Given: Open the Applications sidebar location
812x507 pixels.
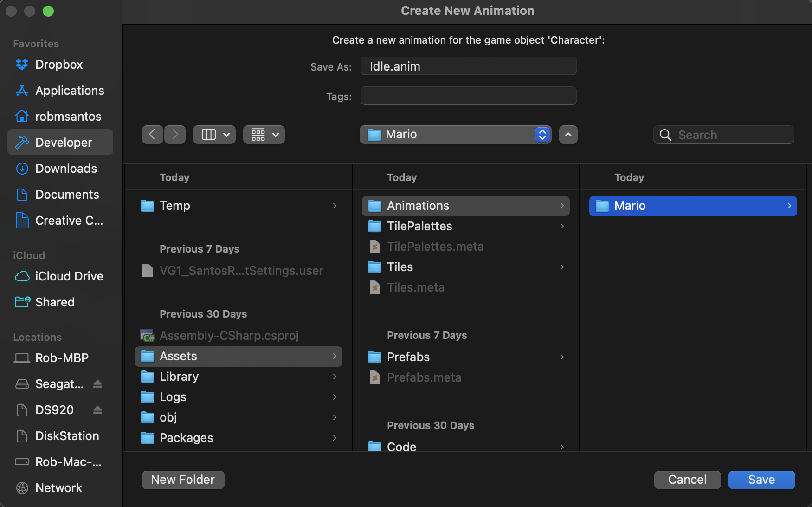Looking at the screenshot, I should [70, 91].
